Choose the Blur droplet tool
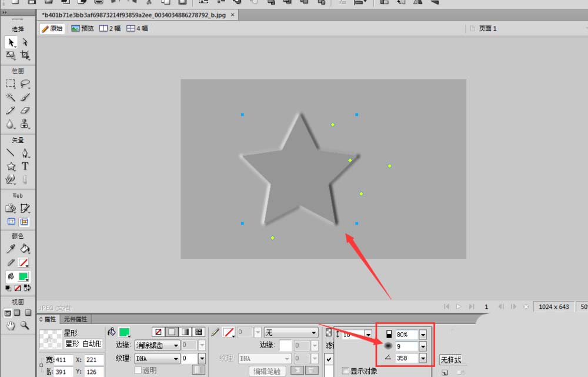This screenshot has height=377, width=588. [11, 124]
